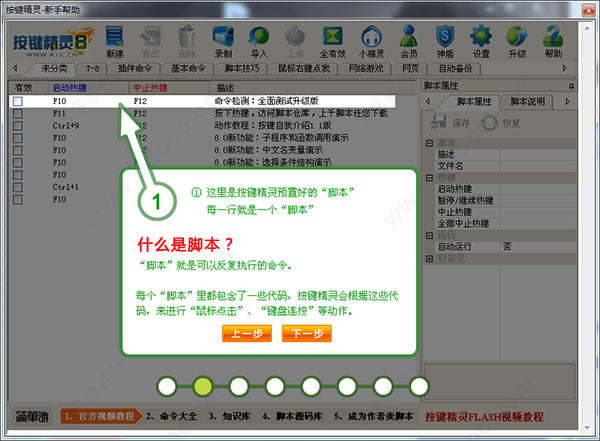Screen dimensions: 600x441
Task: Select the 脚本属性 tab
Action: click(474, 101)
